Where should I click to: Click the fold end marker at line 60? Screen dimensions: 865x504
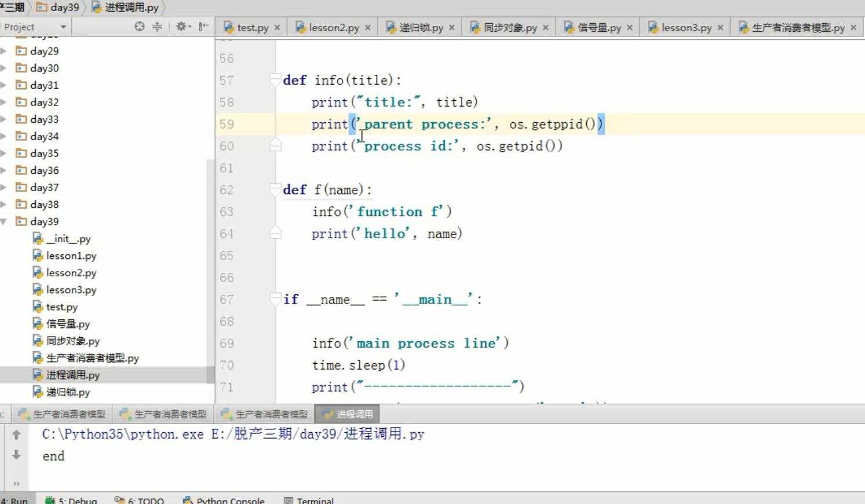tap(275, 145)
